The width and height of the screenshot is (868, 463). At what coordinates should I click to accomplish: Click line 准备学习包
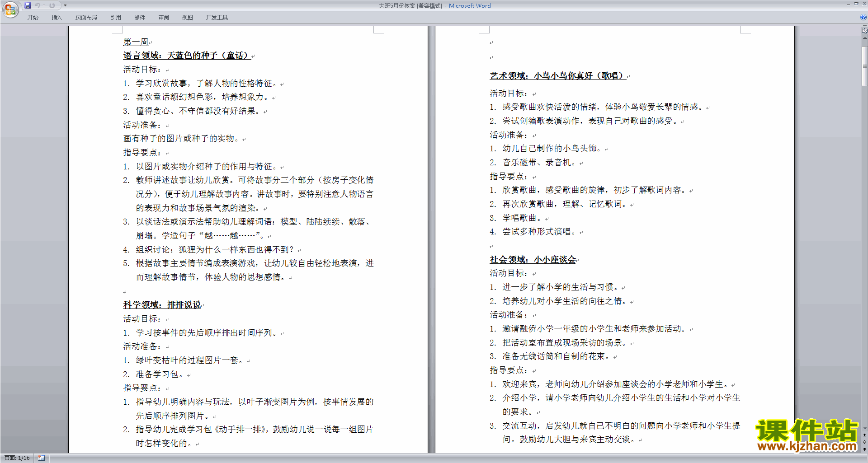(160, 374)
